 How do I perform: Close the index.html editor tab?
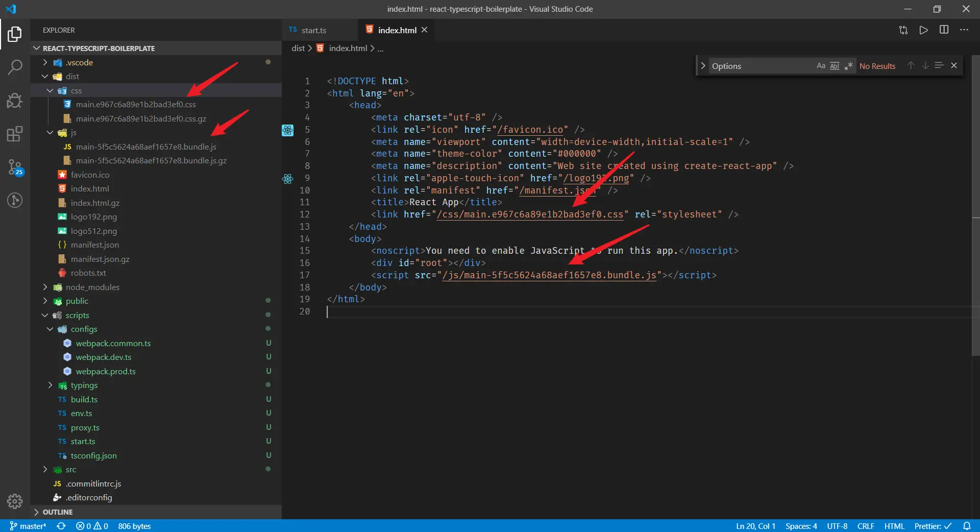point(424,30)
